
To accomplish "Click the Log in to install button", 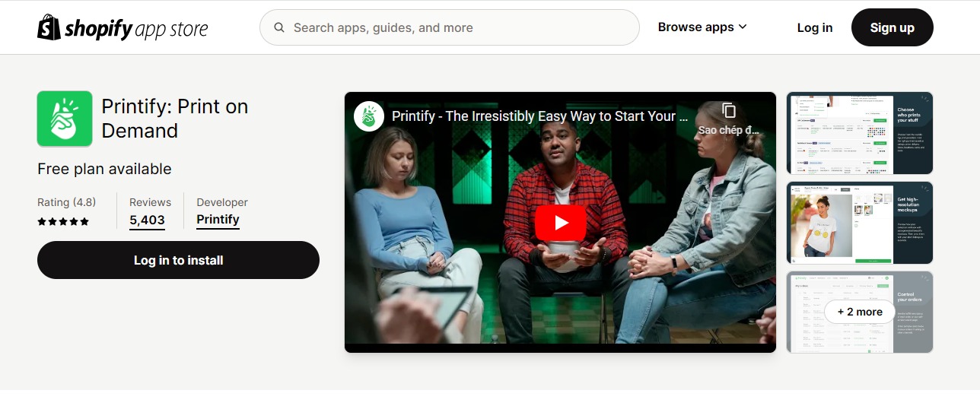I will 178,260.
